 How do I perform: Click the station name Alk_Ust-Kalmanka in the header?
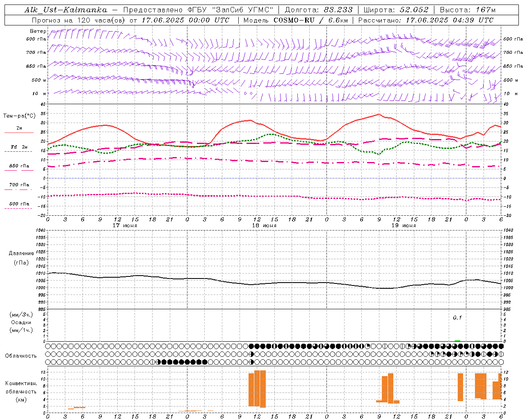point(66,10)
